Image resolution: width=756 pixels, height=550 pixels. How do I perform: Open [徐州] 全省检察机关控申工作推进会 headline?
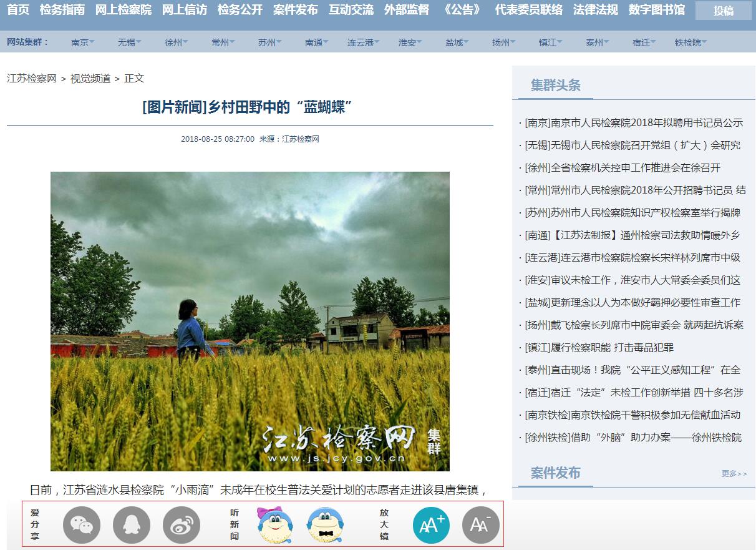coord(623,168)
